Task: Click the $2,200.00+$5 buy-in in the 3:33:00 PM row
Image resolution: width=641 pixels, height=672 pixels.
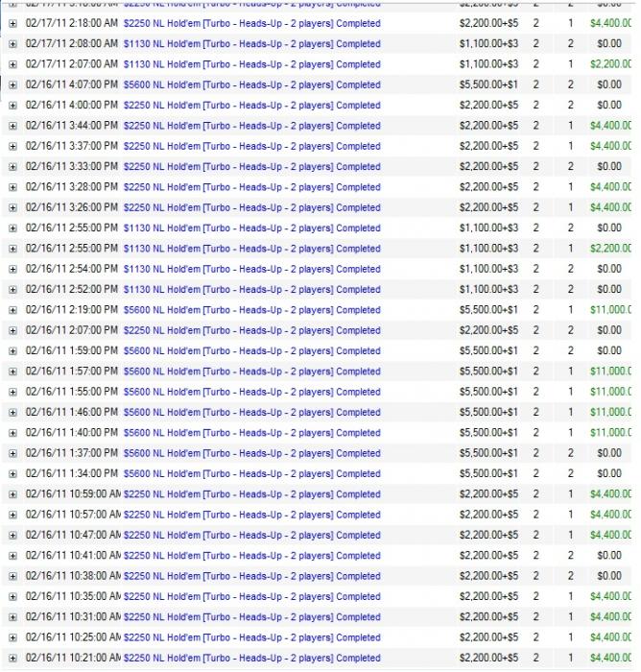Action: (x=488, y=166)
